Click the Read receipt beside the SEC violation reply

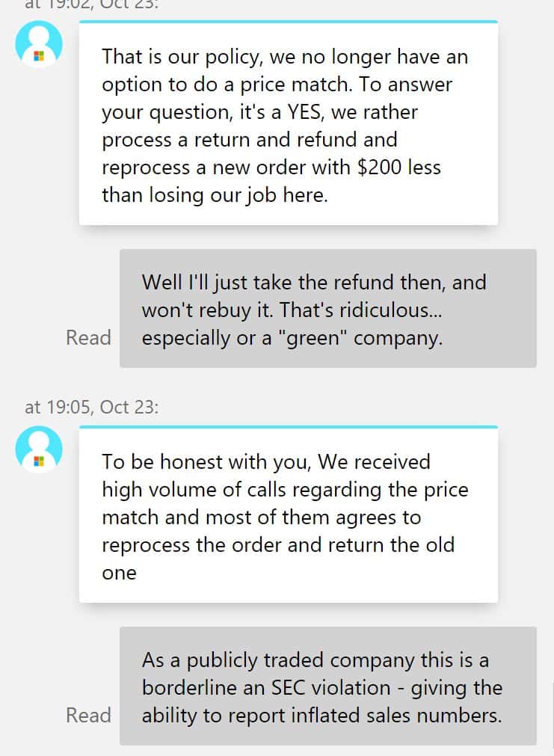click(x=88, y=715)
